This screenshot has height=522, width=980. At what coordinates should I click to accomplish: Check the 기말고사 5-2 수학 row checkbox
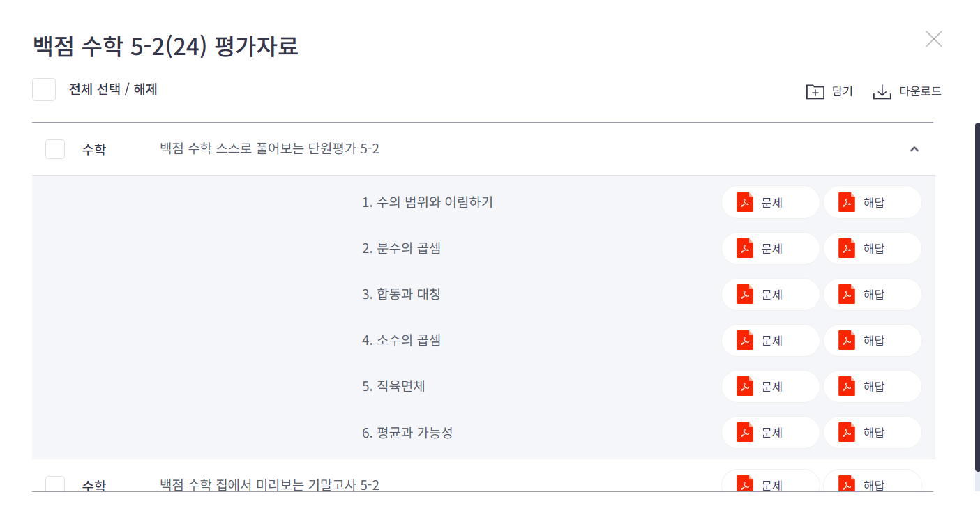(55, 486)
